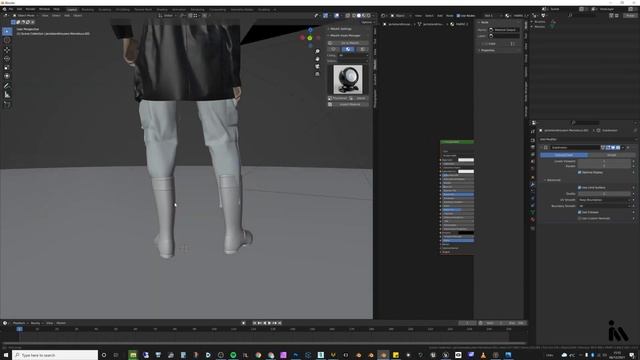Toggle Use Nodes checkbox in node editor
This screenshot has height=360, width=640.
458,16
